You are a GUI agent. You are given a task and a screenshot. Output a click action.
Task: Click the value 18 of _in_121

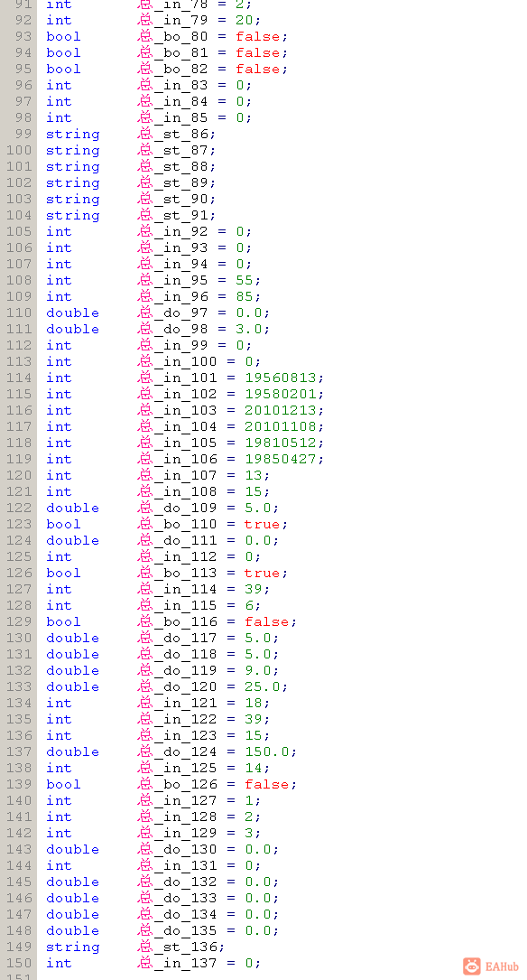pyautogui.click(x=254, y=703)
